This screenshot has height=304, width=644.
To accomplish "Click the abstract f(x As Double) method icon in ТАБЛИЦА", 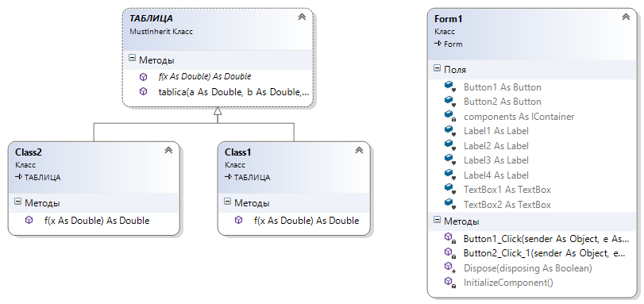I will [x=144, y=77].
